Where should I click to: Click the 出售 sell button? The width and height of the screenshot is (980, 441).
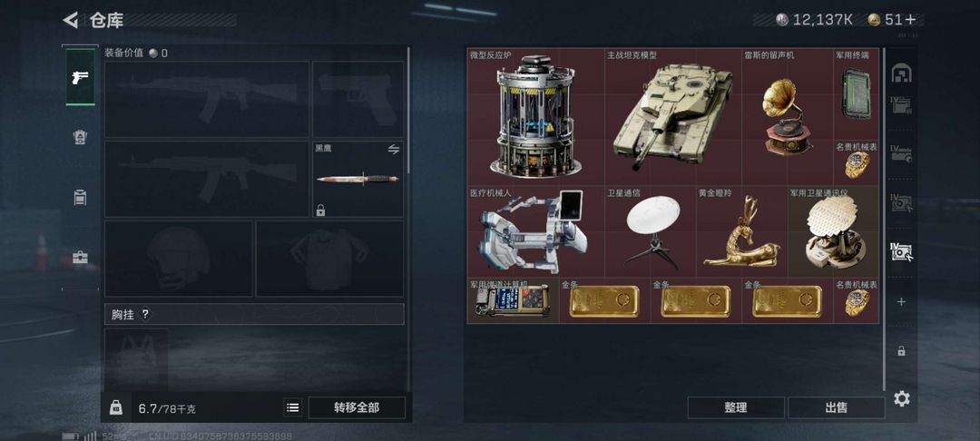(837, 408)
